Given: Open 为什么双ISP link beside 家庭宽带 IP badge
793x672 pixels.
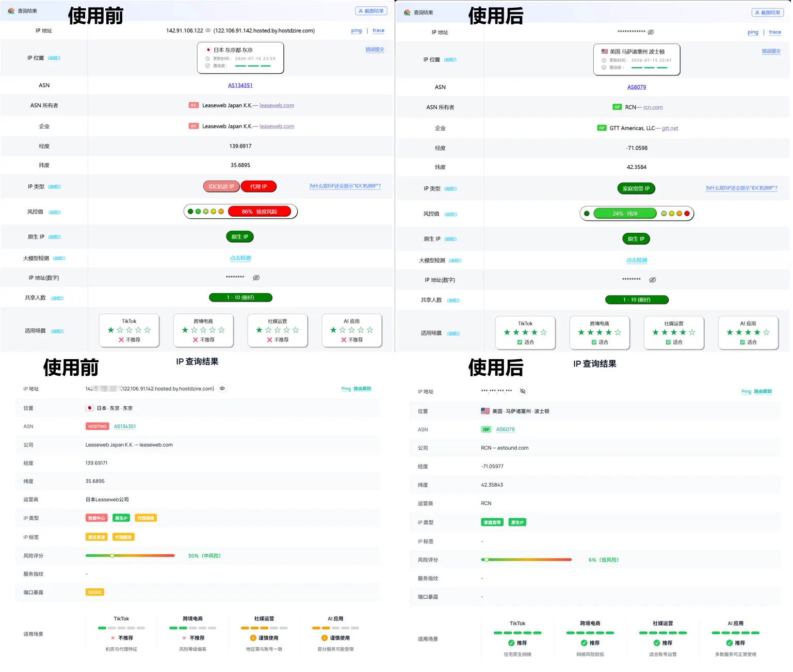Looking at the screenshot, I should (741, 188).
